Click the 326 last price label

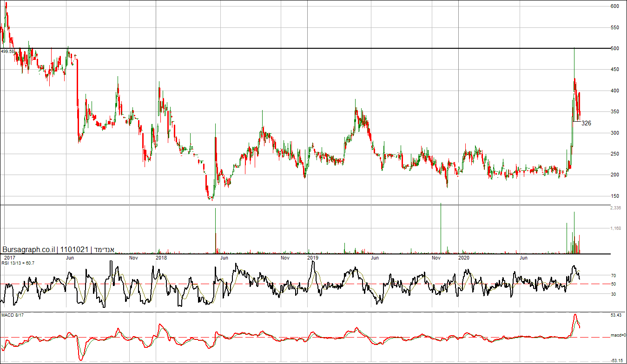(586, 123)
